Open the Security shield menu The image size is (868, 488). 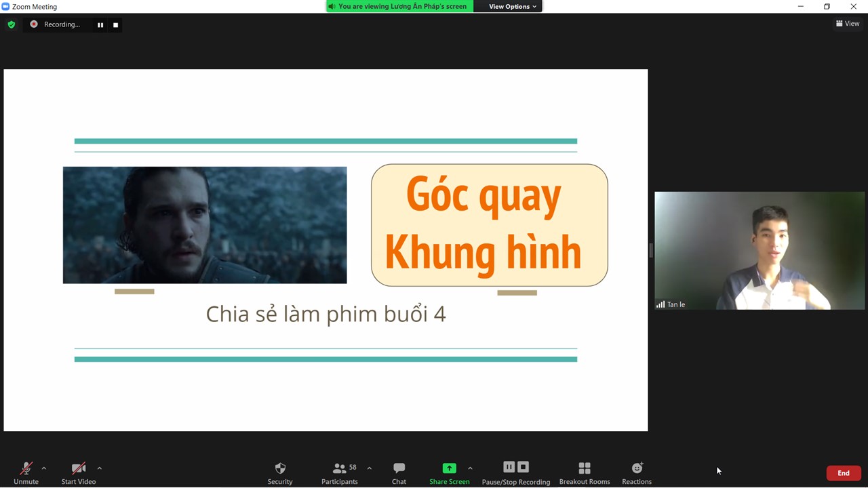coord(280,472)
